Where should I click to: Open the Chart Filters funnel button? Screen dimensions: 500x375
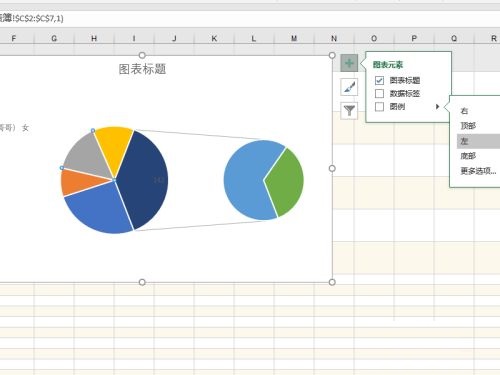[349, 111]
